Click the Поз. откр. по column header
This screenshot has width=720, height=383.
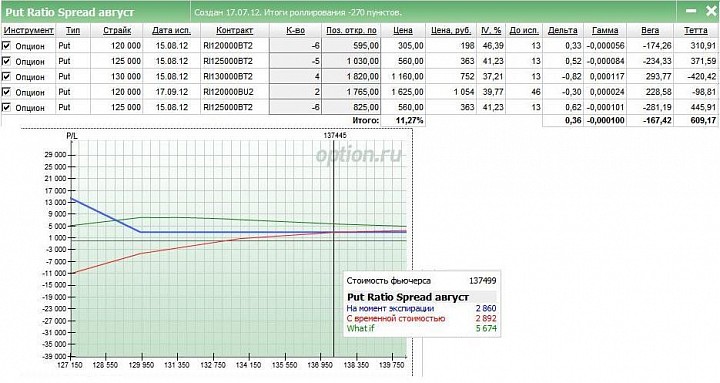point(351,30)
